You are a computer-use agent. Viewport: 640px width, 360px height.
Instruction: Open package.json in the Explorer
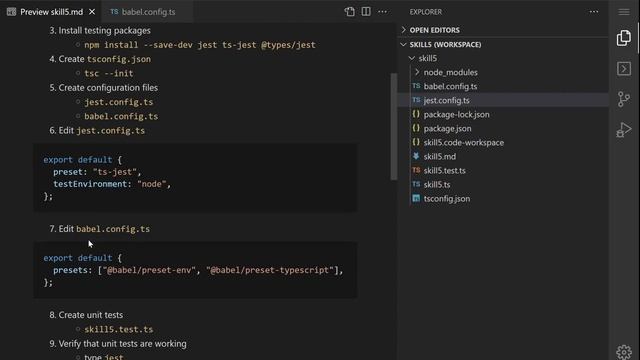click(503, 129)
